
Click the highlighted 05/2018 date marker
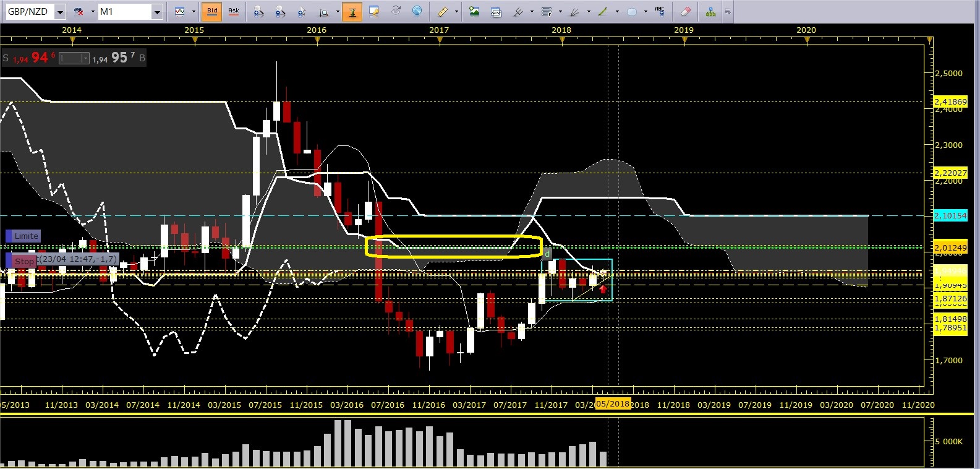[613, 403]
